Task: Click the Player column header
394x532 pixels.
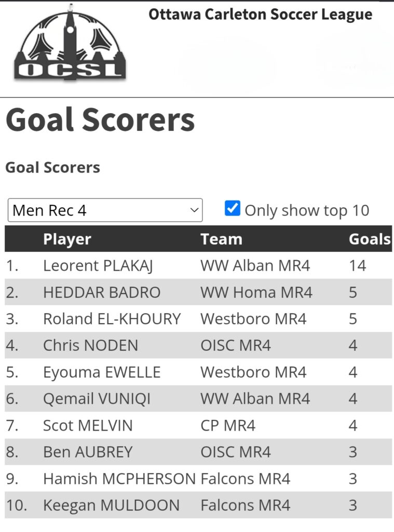Action: pos(67,239)
